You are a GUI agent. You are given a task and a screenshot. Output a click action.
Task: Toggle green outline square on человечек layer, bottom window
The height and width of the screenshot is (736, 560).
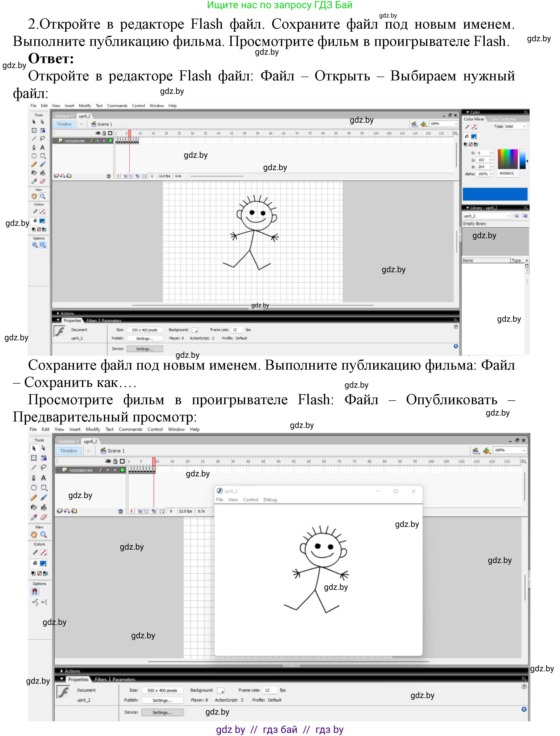click(122, 470)
